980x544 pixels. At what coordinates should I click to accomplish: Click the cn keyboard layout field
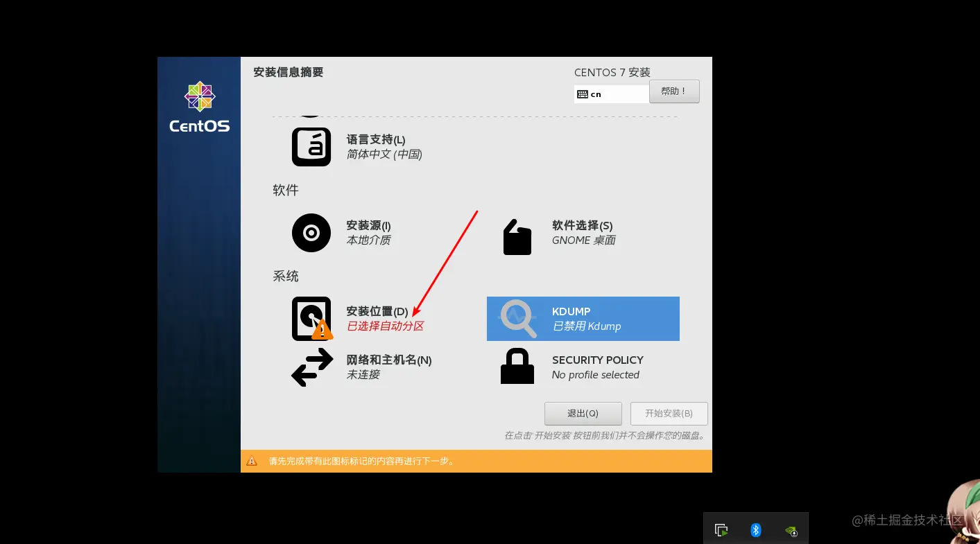coord(611,94)
